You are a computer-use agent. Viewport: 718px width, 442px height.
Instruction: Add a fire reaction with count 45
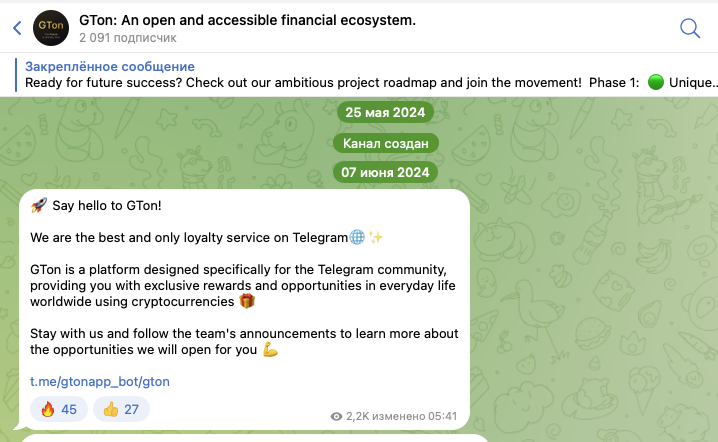click(x=59, y=409)
